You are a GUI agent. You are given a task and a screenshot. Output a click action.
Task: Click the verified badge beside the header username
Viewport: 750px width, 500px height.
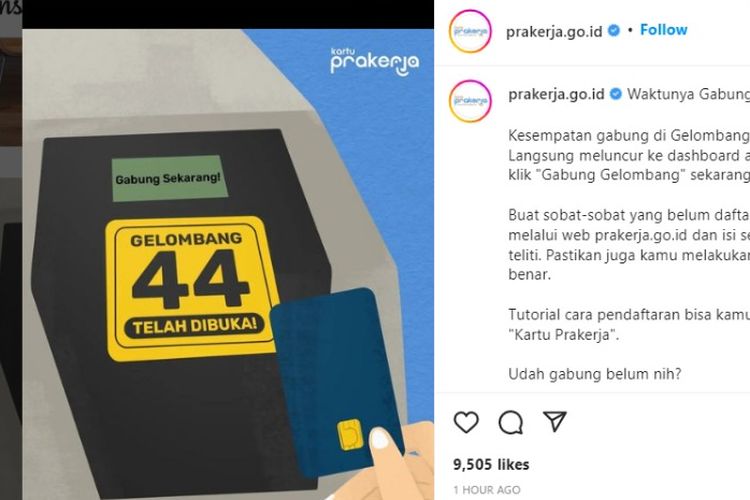click(614, 31)
